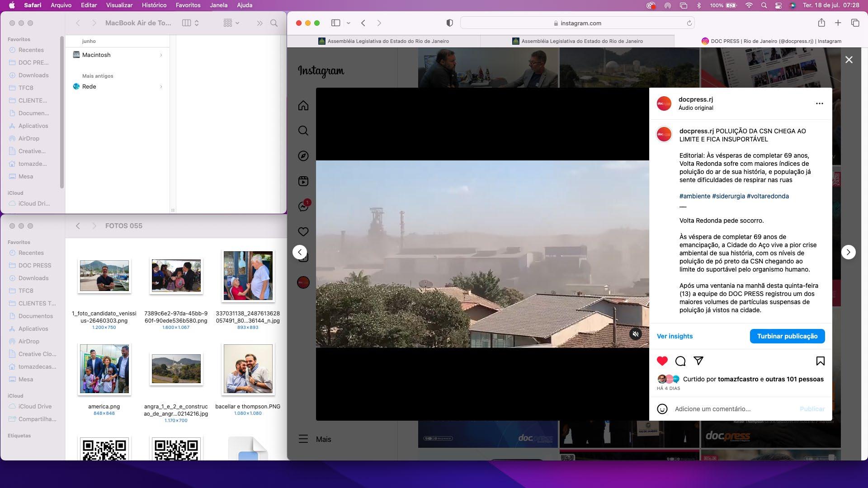Open Instagram search magnifier in sidebar
868x488 pixels.
coord(303,131)
